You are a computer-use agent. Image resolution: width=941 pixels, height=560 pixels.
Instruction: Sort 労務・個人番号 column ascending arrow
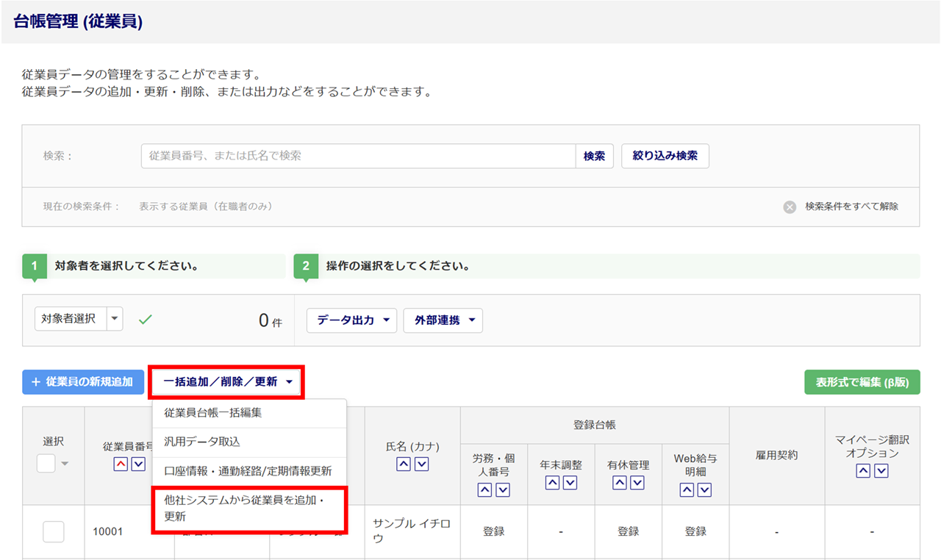484,490
